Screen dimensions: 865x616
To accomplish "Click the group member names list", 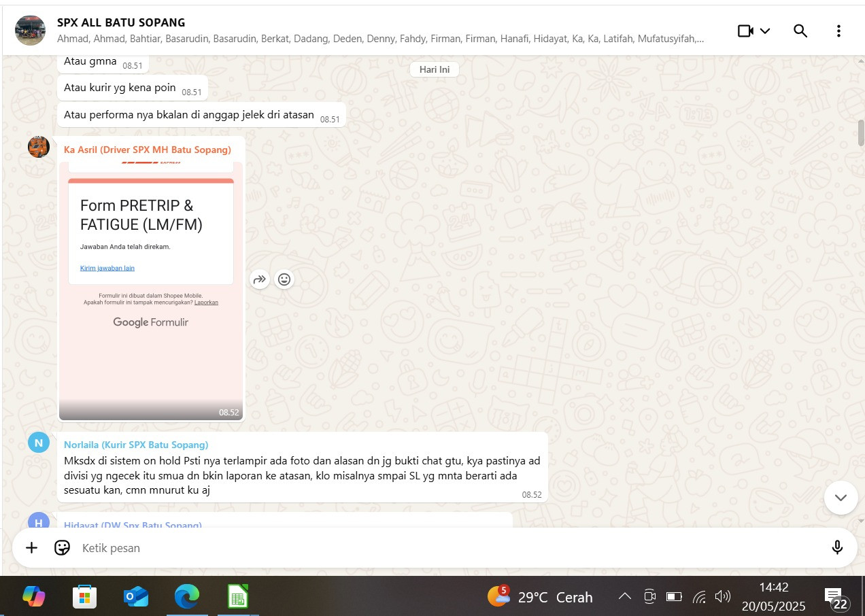I will click(380, 39).
